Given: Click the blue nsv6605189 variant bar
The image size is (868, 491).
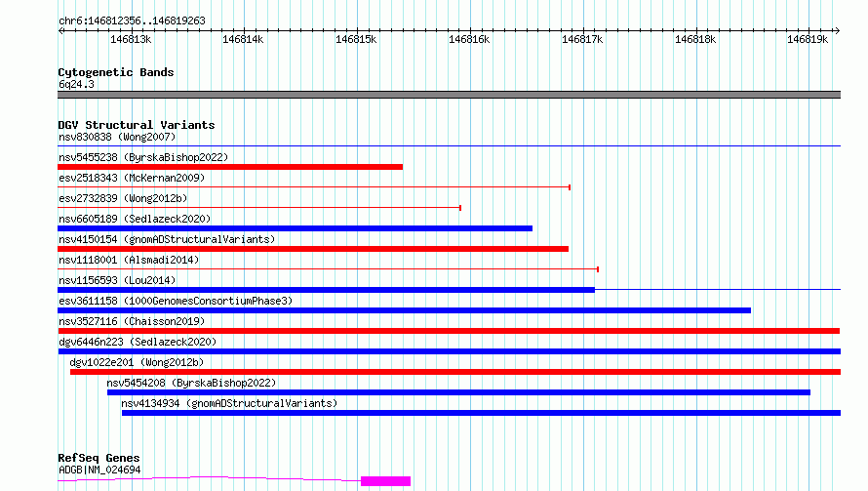Looking at the screenshot, I should [296, 228].
